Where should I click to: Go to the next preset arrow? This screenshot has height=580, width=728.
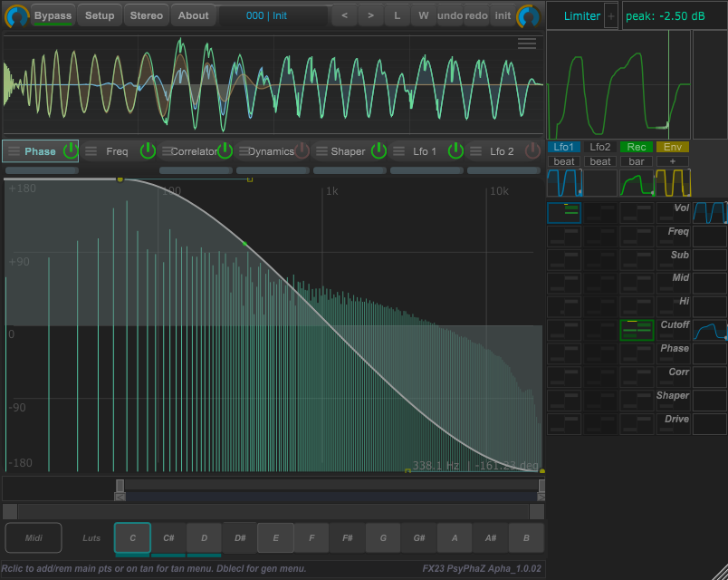[x=369, y=15]
